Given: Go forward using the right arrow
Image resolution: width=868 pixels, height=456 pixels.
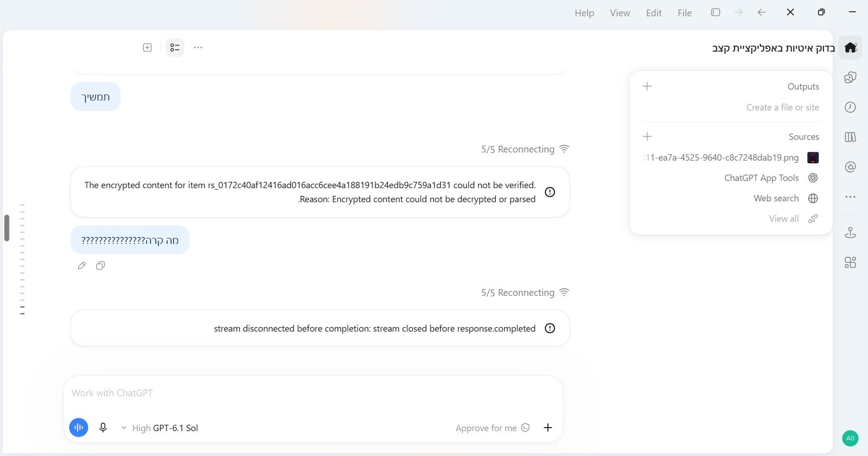Looking at the screenshot, I should 739,12.
